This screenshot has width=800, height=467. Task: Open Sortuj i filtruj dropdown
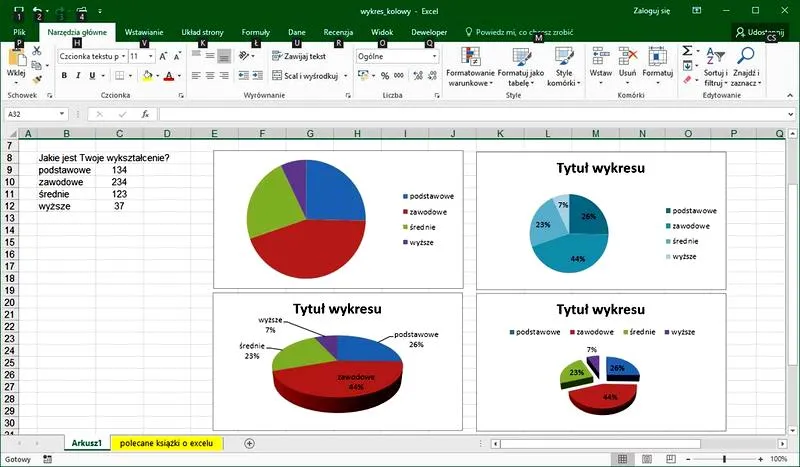tap(716, 67)
